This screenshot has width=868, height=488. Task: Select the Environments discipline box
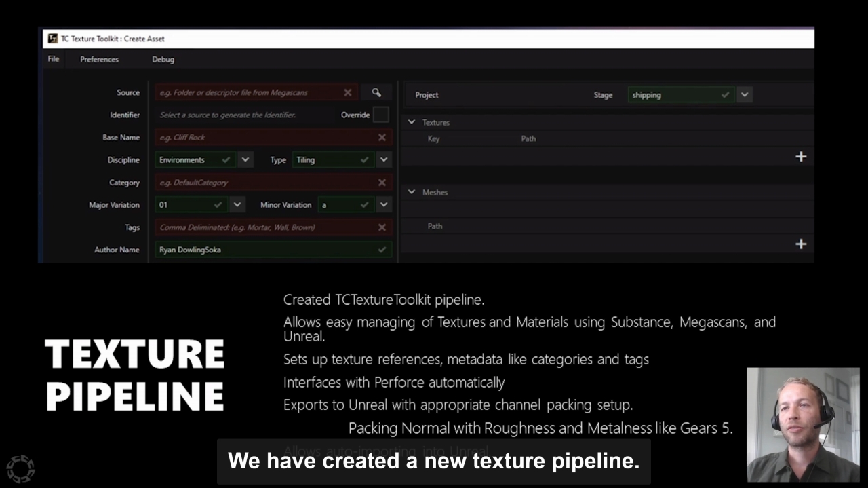click(x=195, y=160)
